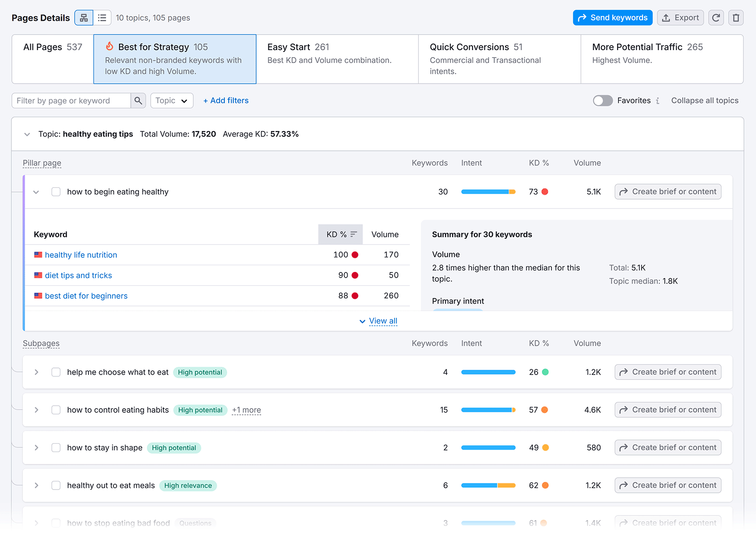Screen dimensions: 756x533
Task: Click the Send keywords button
Action: 613,17
